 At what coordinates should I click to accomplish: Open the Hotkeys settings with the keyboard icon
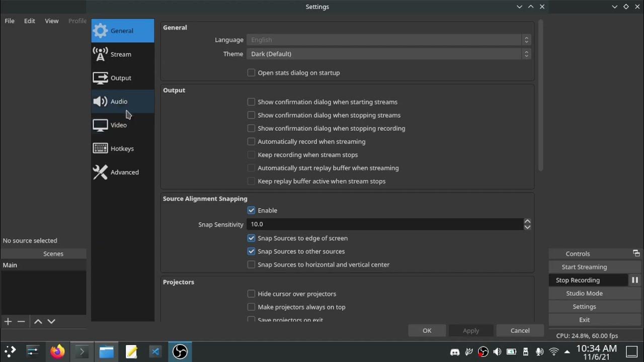pos(123,149)
